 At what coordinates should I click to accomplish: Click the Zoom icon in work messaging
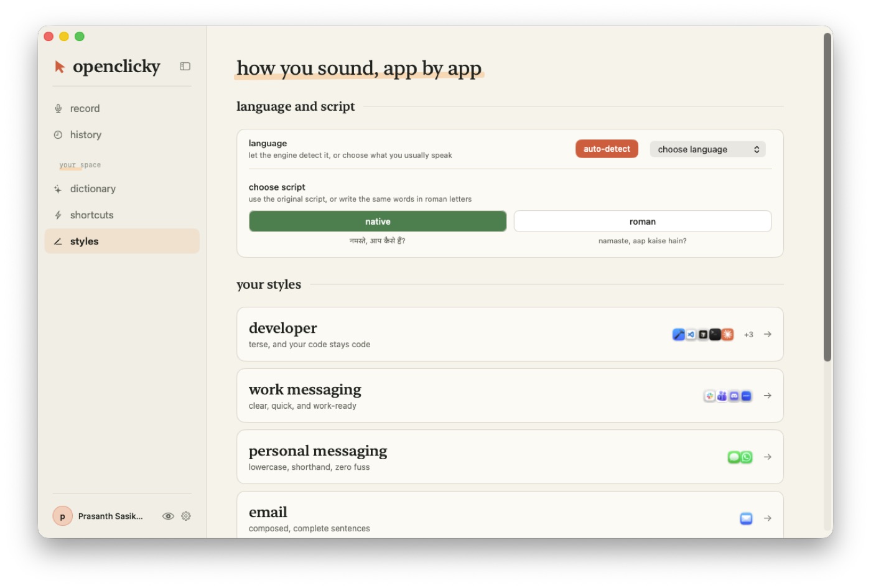747,396
